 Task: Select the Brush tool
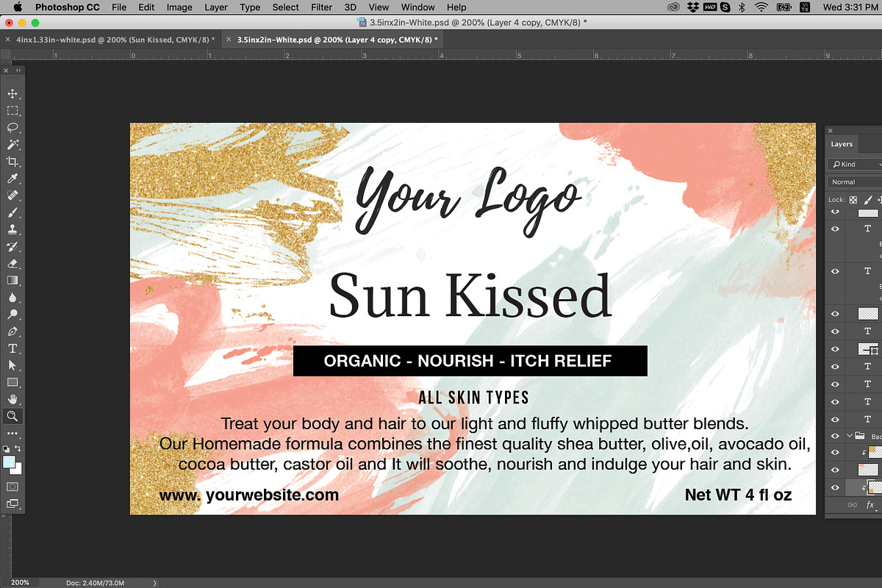(x=12, y=212)
